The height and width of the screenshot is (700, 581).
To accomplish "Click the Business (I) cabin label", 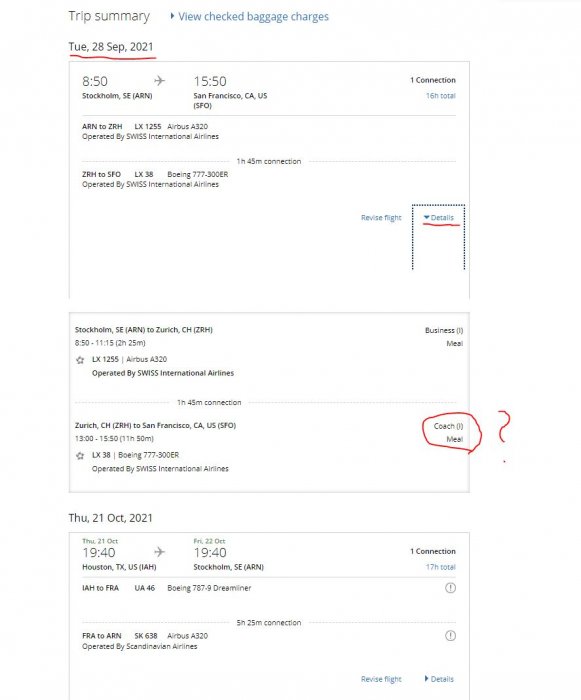I will coord(444,330).
